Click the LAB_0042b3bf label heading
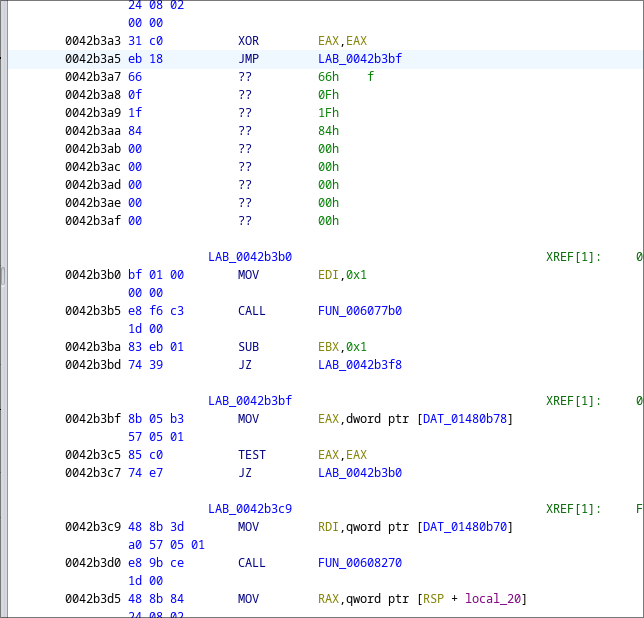The height and width of the screenshot is (618, 644). click(250, 401)
